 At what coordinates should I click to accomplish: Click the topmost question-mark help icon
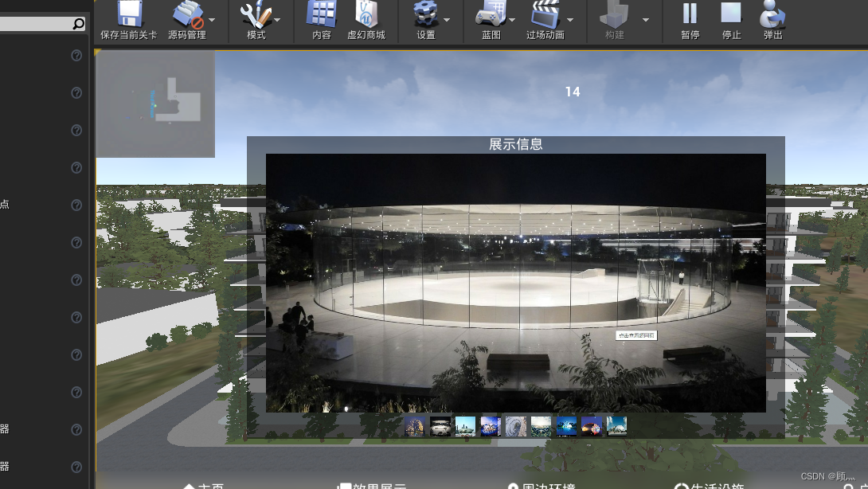pyautogui.click(x=76, y=56)
